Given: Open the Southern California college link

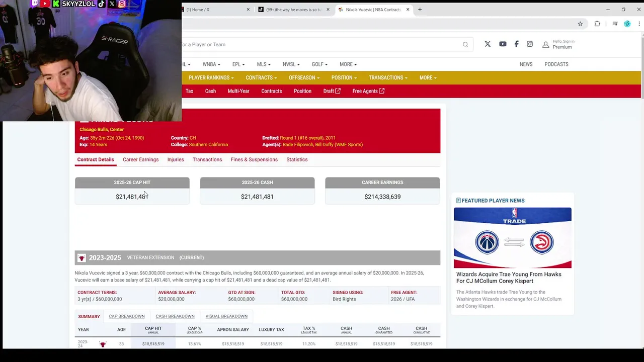Looking at the screenshot, I should pyautogui.click(x=208, y=145).
